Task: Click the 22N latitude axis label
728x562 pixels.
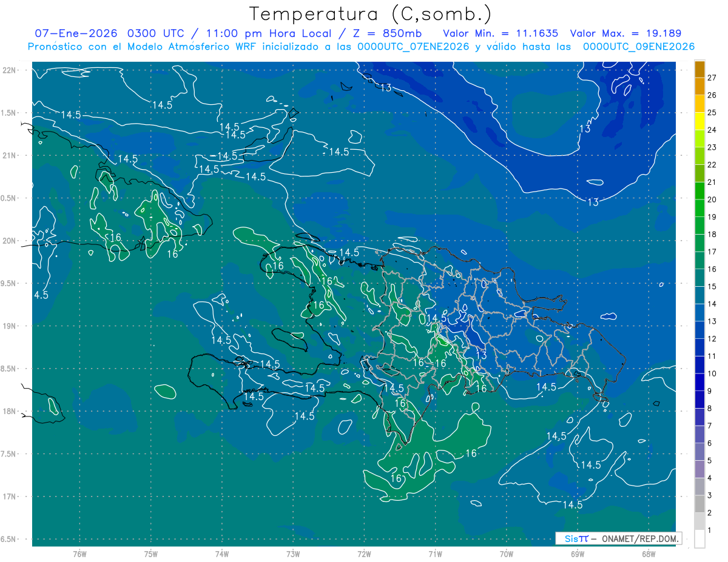Action: (x=9, y=70)
